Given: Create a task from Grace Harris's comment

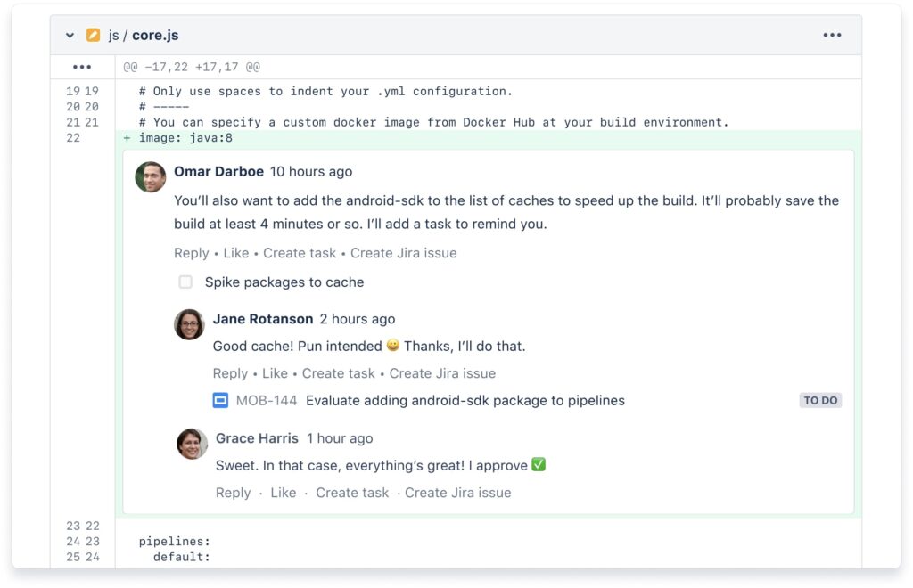Looking at the screenshot, I should tap(352, 492).
